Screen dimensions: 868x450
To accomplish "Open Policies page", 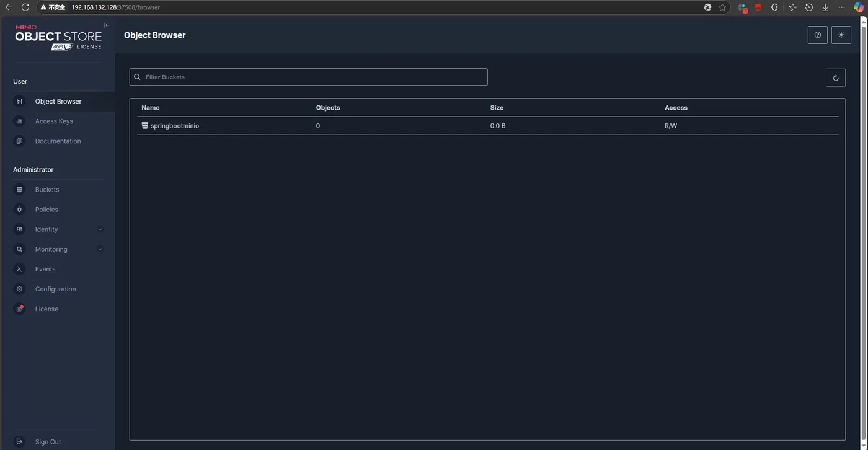I will 46,210.
